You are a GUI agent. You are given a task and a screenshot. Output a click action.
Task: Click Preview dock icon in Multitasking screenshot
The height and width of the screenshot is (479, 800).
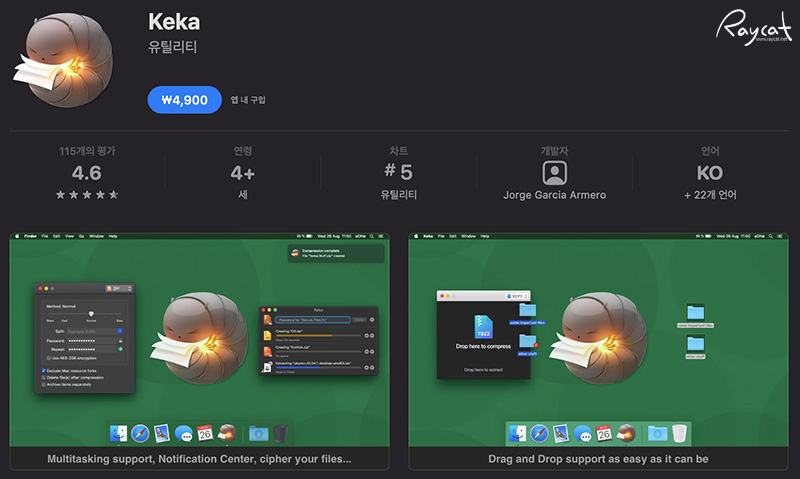pos(162,434)
